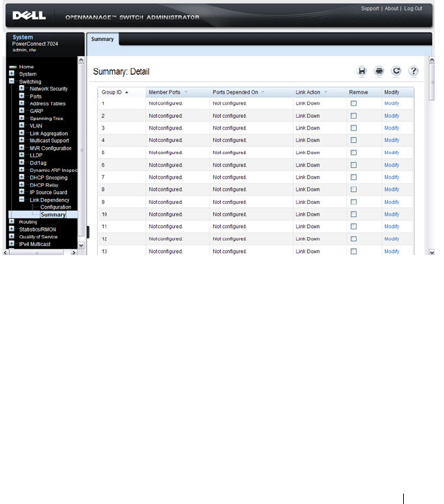Tick Remove checkbox for group 6

[x=353, y=165]
